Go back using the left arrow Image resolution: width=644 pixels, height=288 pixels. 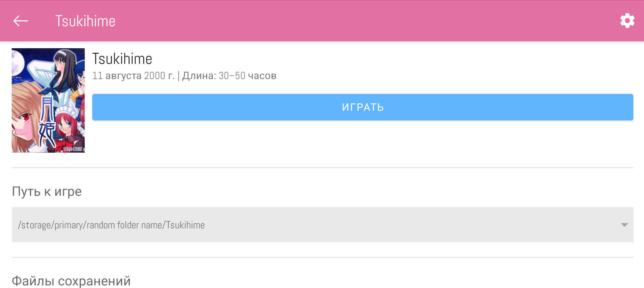pyautogui.click(x=21, y=21)
